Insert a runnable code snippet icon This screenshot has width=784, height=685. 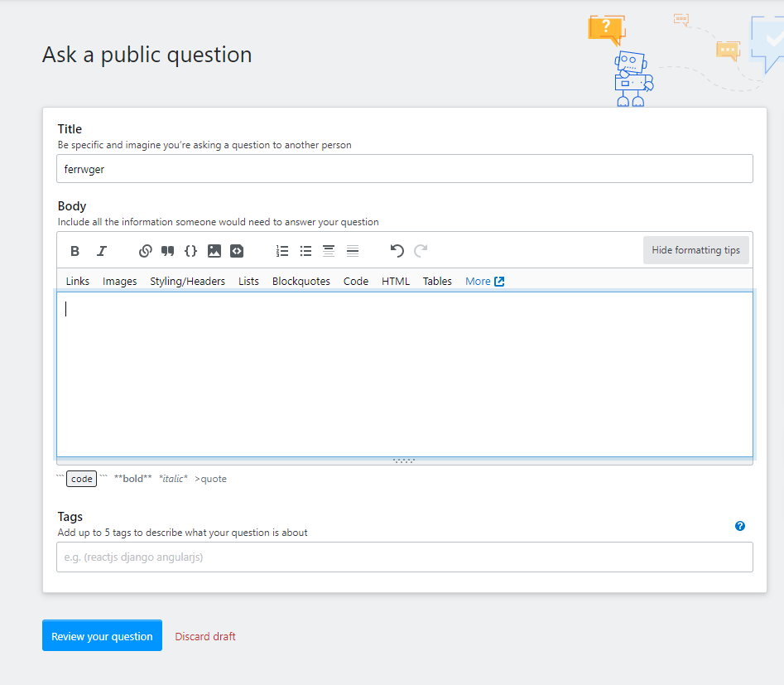tap(237, 251)
